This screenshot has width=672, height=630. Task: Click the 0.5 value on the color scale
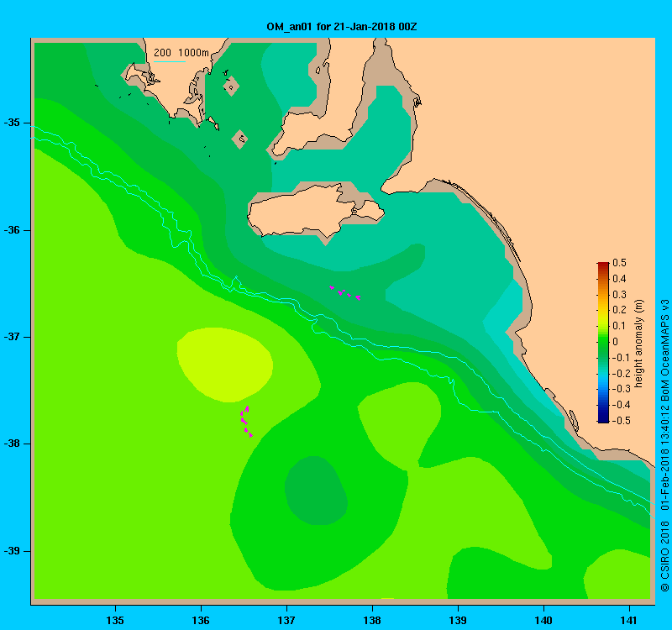(619, 263)
